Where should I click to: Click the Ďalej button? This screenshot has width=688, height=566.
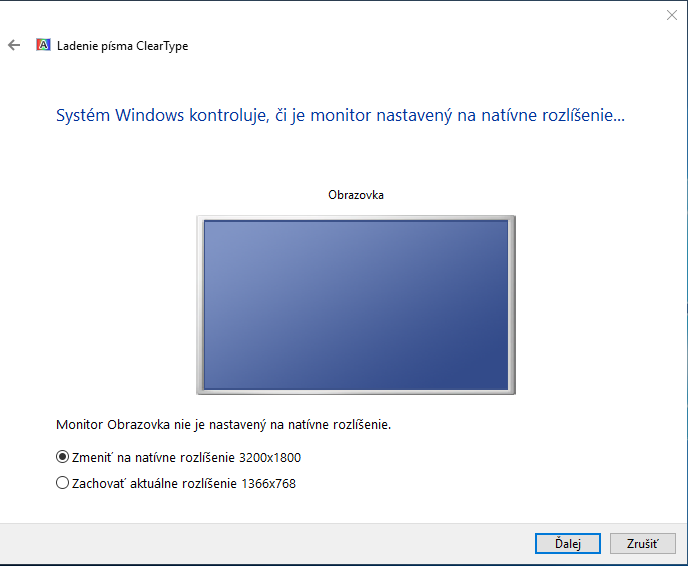point(568,544)
